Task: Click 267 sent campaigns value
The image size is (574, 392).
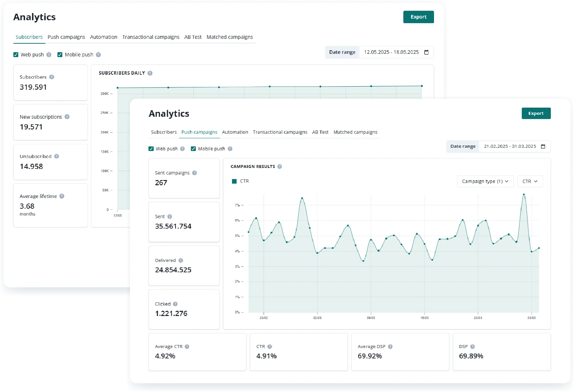Action: [x=161, y=183]
